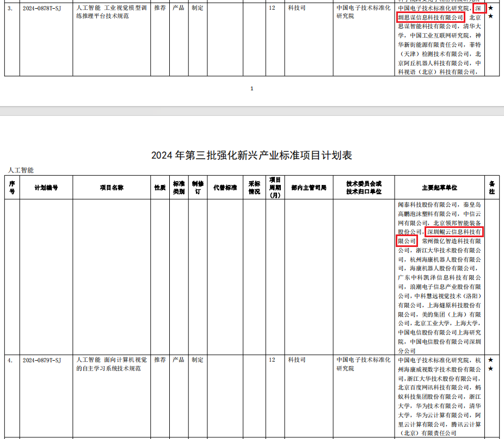This screenshot has width=504, height=439.
Task: Click the 人工智能 section label above the table header
Action: coord(21,170)
